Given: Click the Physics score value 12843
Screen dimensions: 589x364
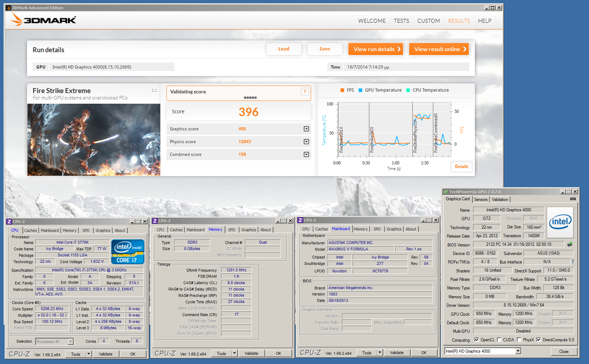Looking at the screenshot, I should point(245,142).
